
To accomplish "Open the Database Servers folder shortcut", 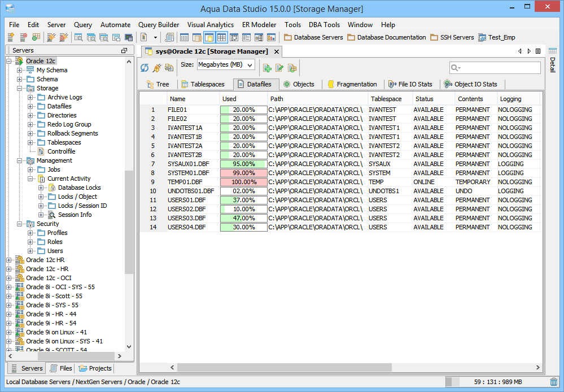I will point(313,37).
